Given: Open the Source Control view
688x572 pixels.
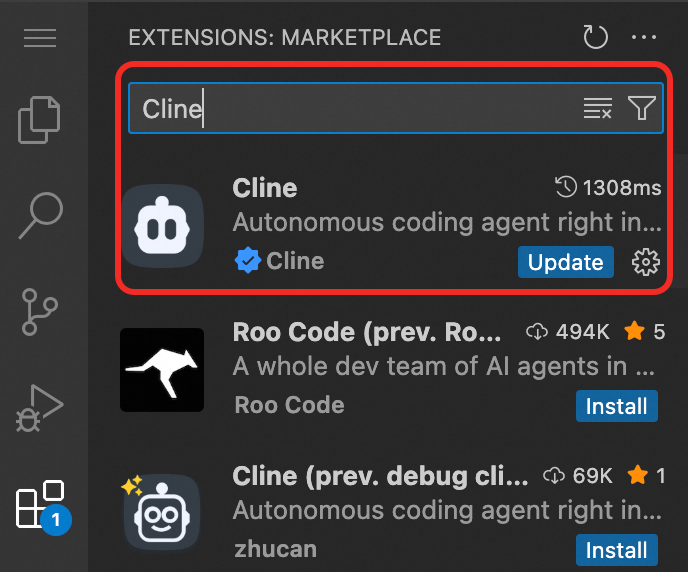Looking at the screenshot, I should point(41,312).
